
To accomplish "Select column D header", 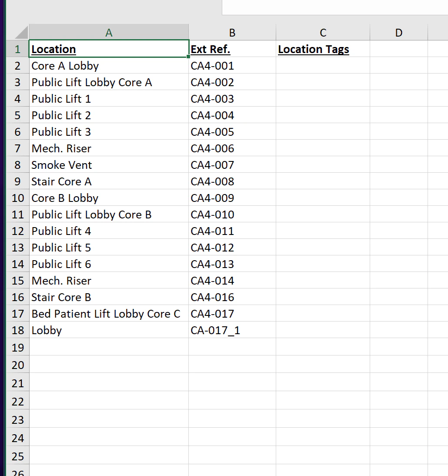I will [399, 32].
